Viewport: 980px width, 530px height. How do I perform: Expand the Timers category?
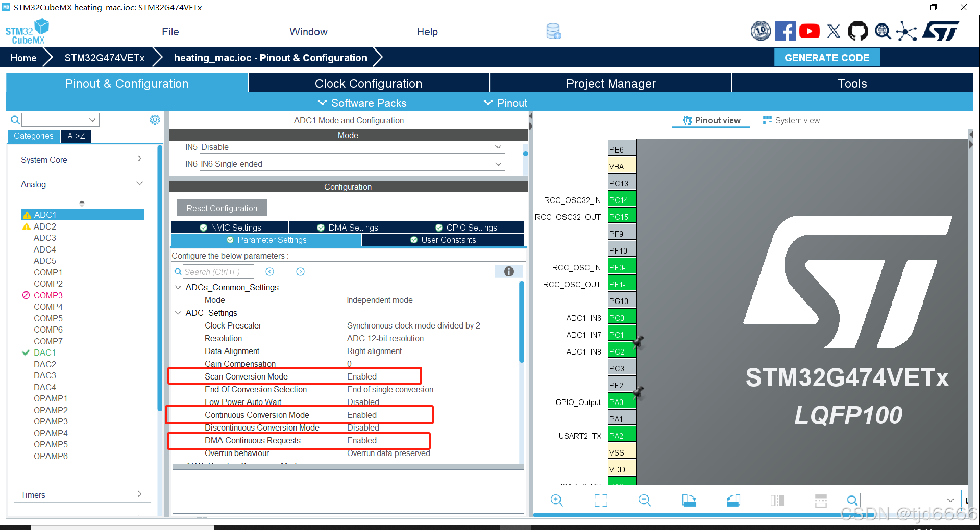pyautogui.click(x=82, y=495)
